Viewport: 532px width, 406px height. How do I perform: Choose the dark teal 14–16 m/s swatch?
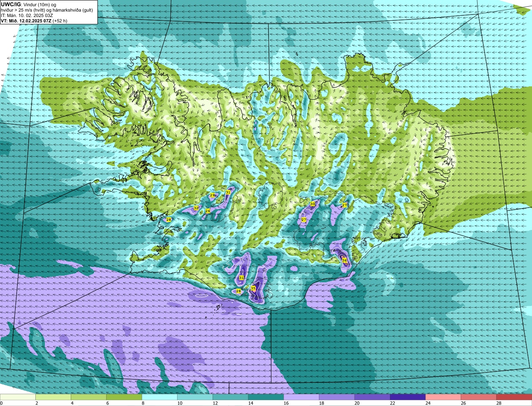[266, 397]
